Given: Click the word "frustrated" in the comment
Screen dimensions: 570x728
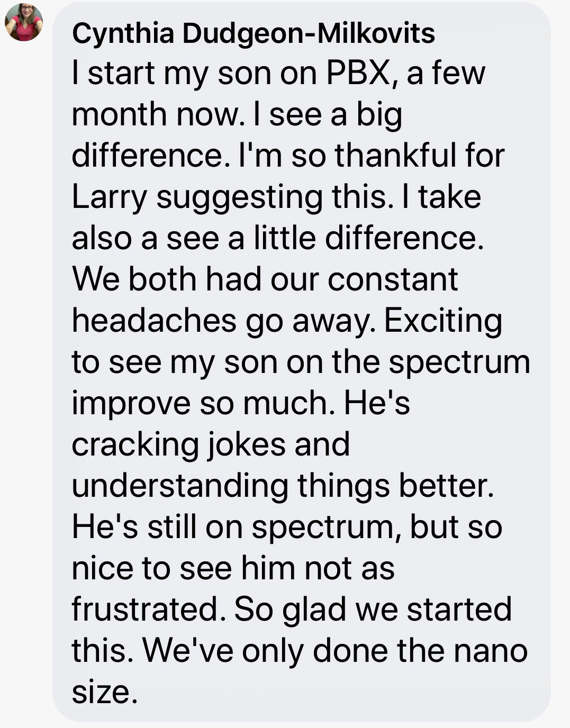Looking at the screenshot, I should tap(144, 609).
